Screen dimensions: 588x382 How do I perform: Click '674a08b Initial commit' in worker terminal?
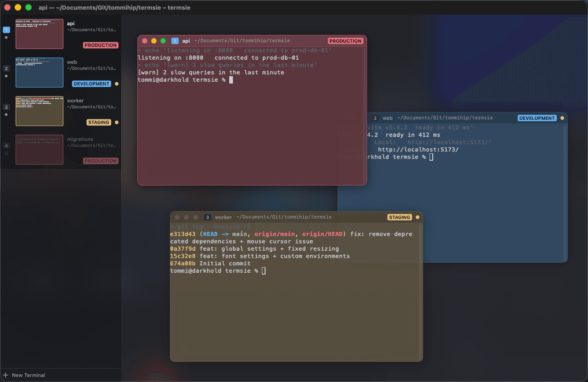[x=210, y=264]
